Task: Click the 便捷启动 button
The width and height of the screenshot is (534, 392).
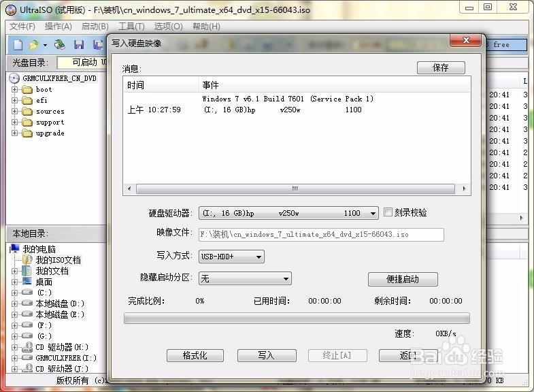Action: pos(403,279)
